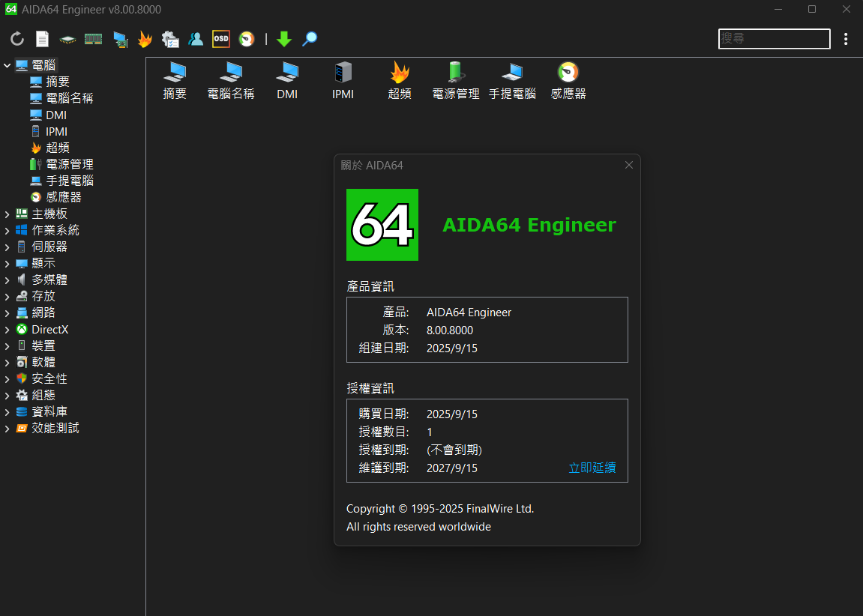Click the 立即延續 renewal link
Screen dimensions: 863x616
point(592,468)
